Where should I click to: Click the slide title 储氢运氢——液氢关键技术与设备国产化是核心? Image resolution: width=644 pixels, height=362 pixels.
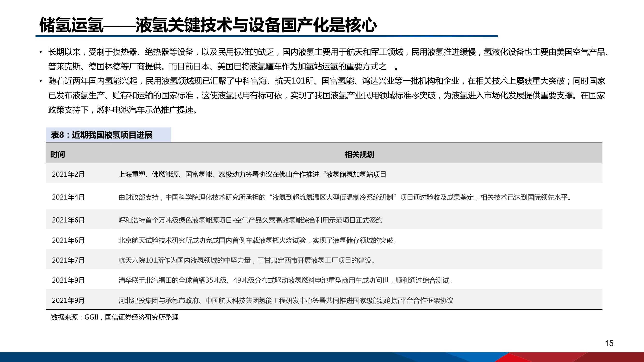[208, 25]
